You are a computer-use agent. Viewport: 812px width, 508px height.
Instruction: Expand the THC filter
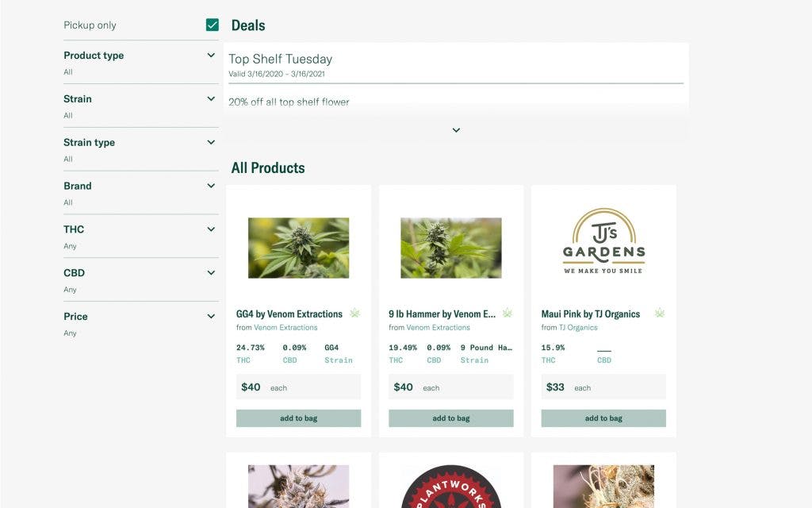(x=210, y=229)
